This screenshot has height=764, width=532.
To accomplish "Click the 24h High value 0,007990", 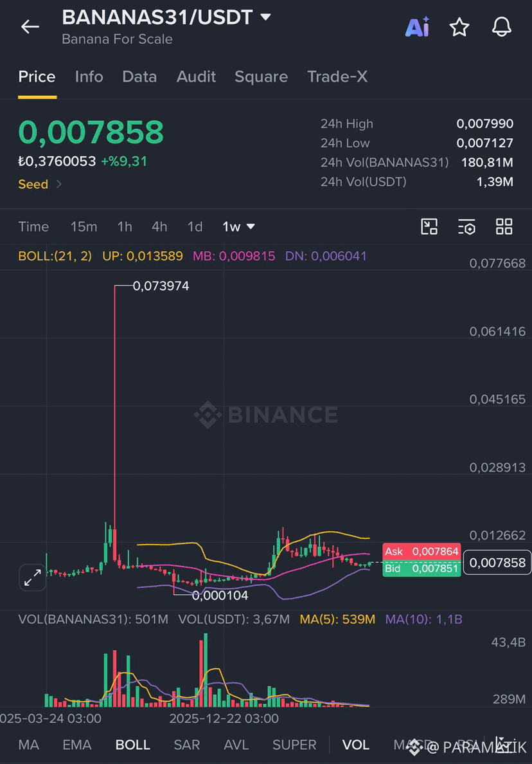I will coord(485,123).
